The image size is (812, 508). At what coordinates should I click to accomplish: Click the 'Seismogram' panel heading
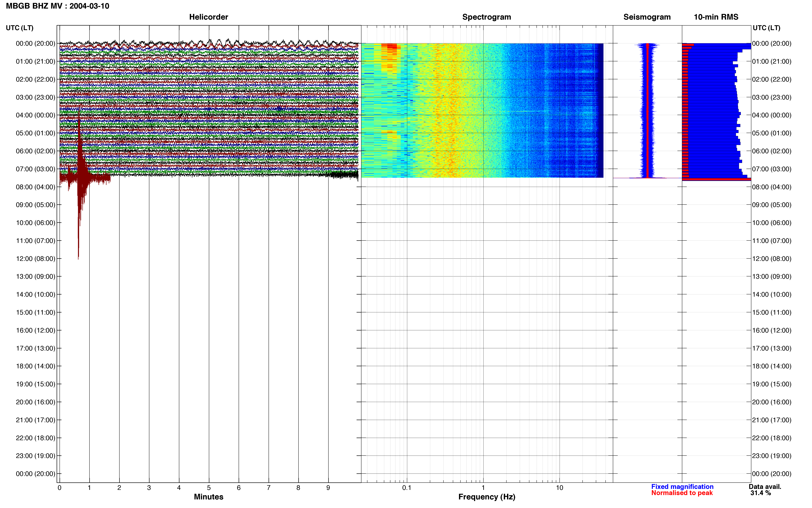click(x=647, y=17)
